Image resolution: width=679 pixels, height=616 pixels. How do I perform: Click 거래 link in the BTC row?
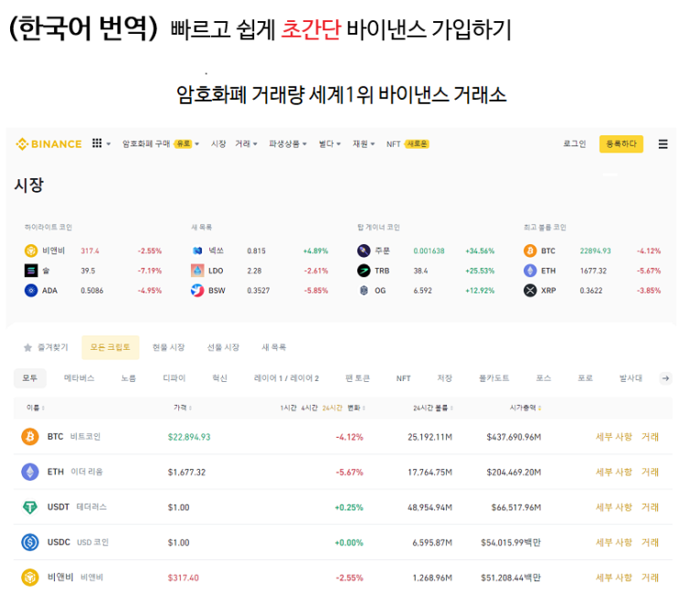coord(650,437)
